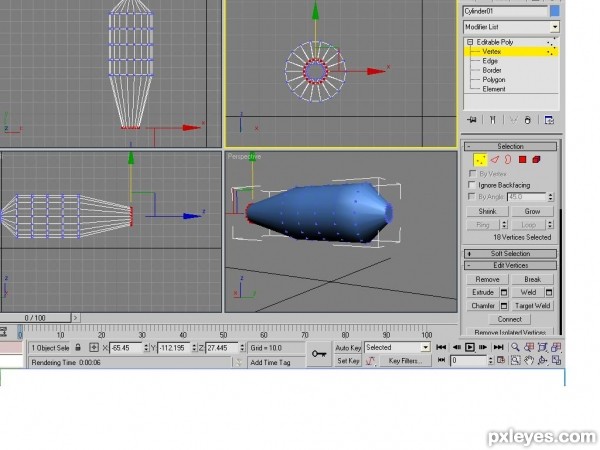Select Polygon in the modifier stack
The width and height of the screenshot is (600, 450).
[494, 80]
